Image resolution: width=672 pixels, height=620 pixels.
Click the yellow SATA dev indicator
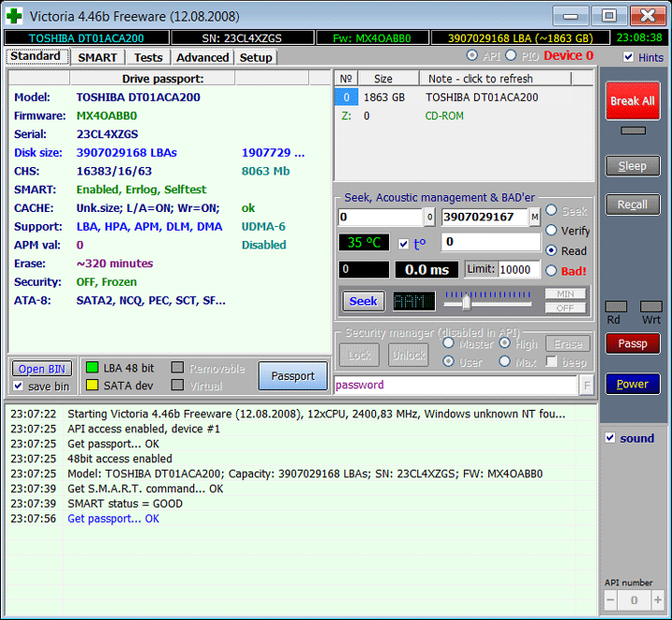pyautogui.click(x=92, y=385)
